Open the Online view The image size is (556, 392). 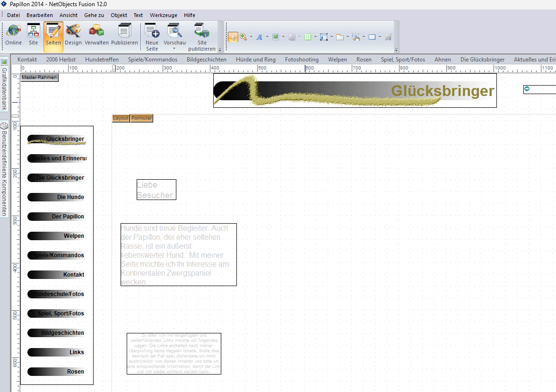[x=14, y=35]
